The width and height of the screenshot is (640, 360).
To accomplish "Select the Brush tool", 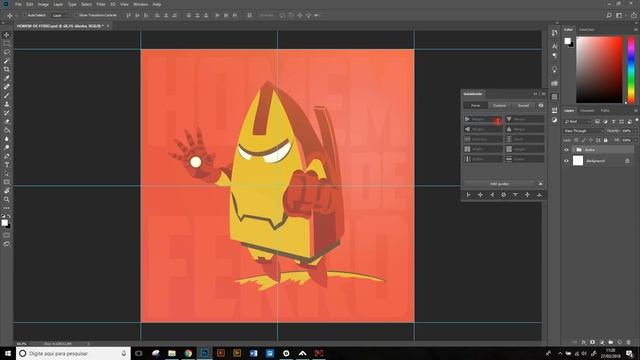I will [x=7, y=96].
